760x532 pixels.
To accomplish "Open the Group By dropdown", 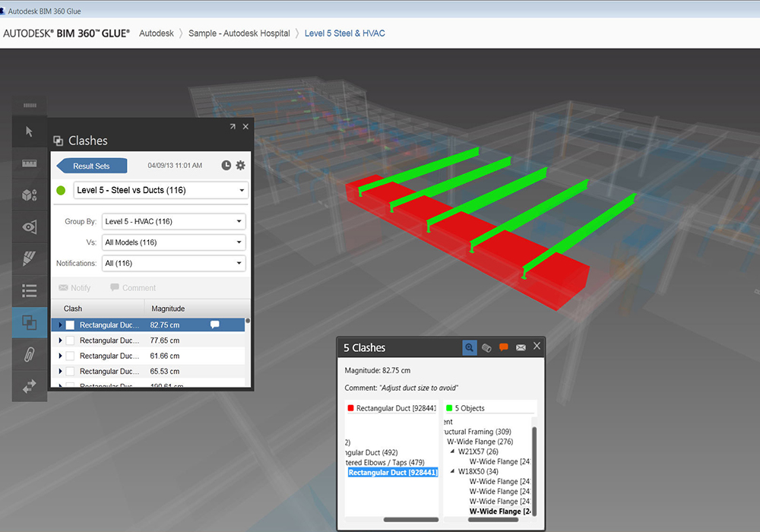I will click(173, 222).
